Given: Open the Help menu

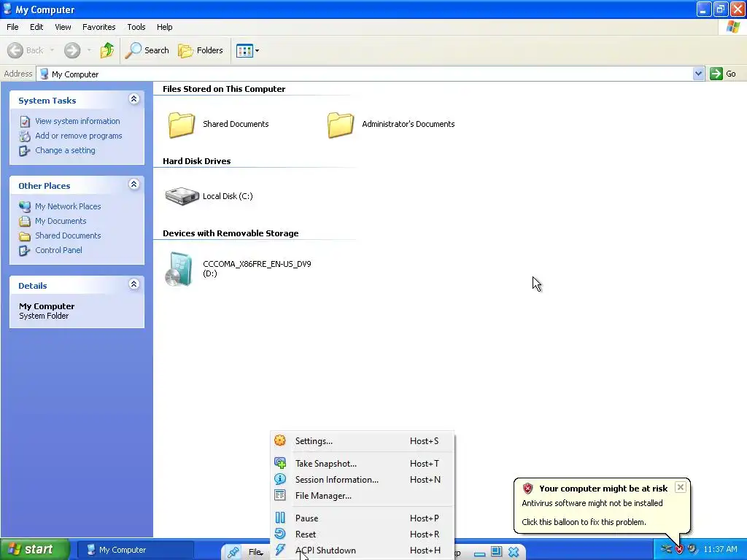Looking at the screenshot, I should click(164, 27).
